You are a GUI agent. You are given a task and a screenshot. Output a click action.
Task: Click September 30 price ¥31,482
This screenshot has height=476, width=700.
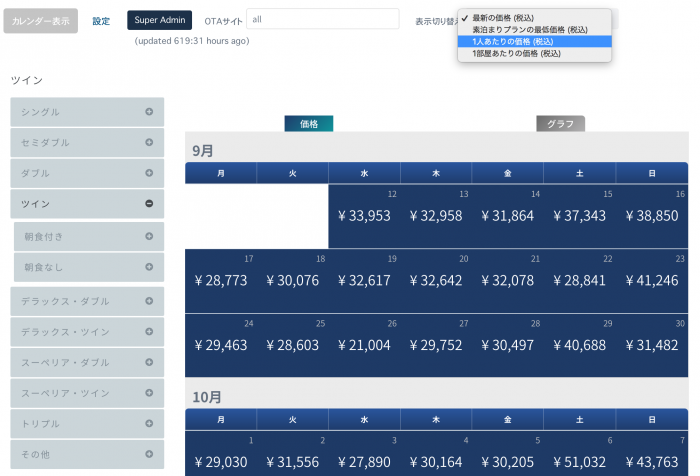point(652,345)
